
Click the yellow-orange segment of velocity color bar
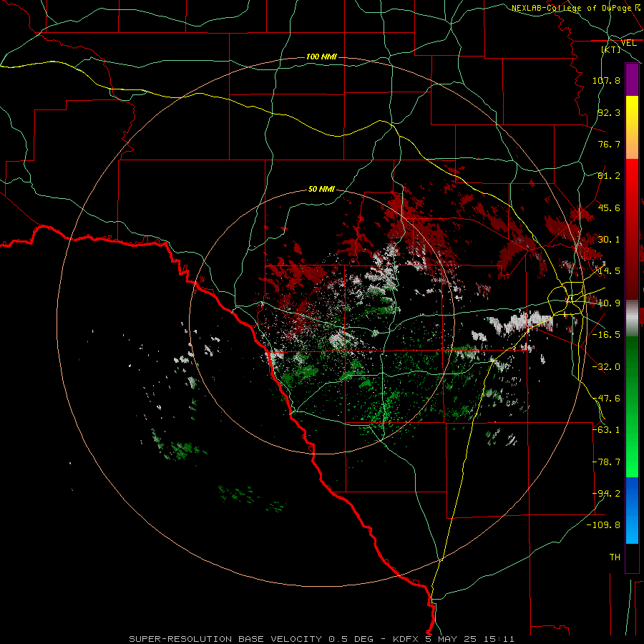point(632,127)
